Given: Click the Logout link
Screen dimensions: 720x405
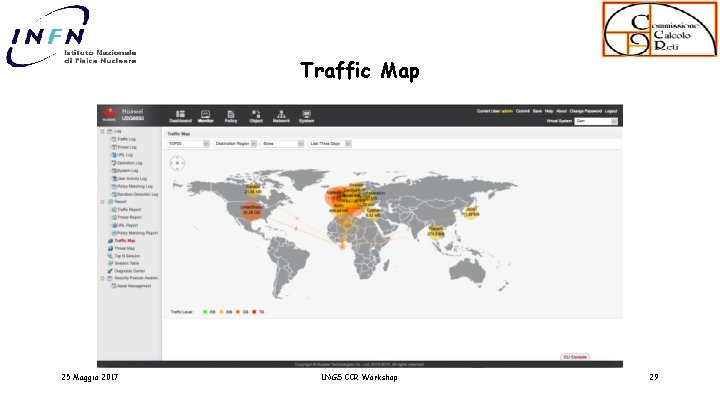Looking at the screenshot, I should pos(611,111).
